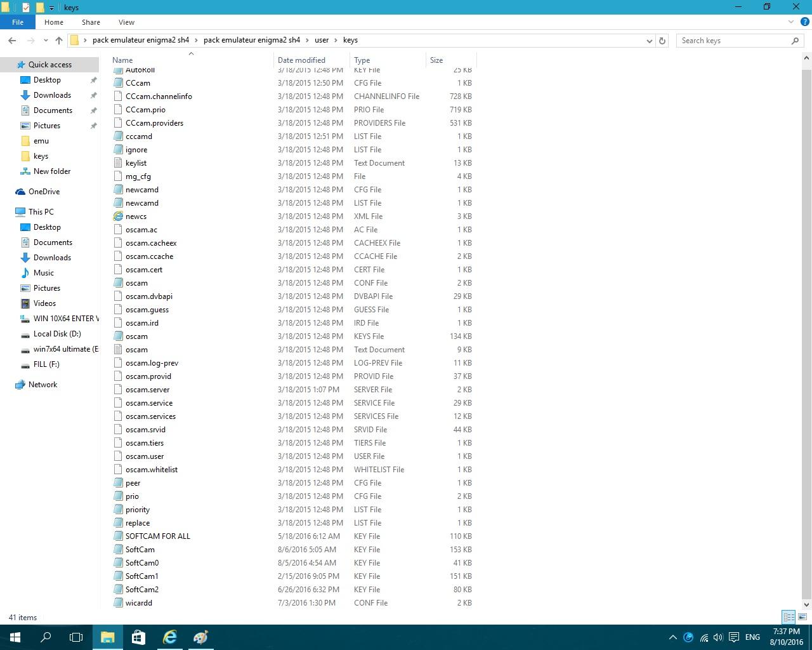The width and height of the screenshot is (812, 650).
Task: Open the Windows Start menu
Action: 15,637
